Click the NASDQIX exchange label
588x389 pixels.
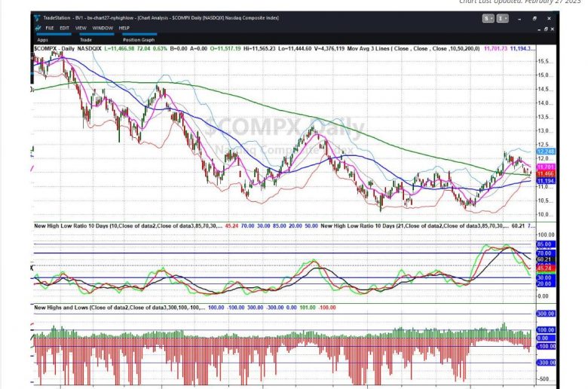coord(89,48)
